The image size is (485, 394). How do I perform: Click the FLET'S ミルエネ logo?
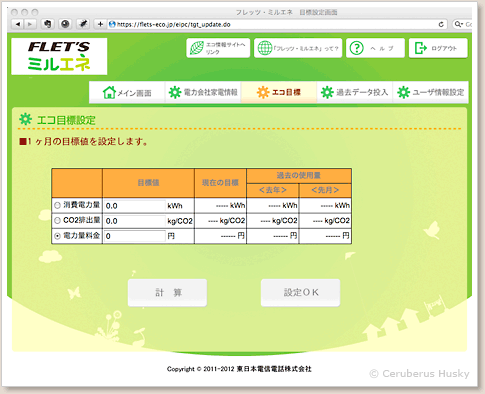(x=59, y=56)
